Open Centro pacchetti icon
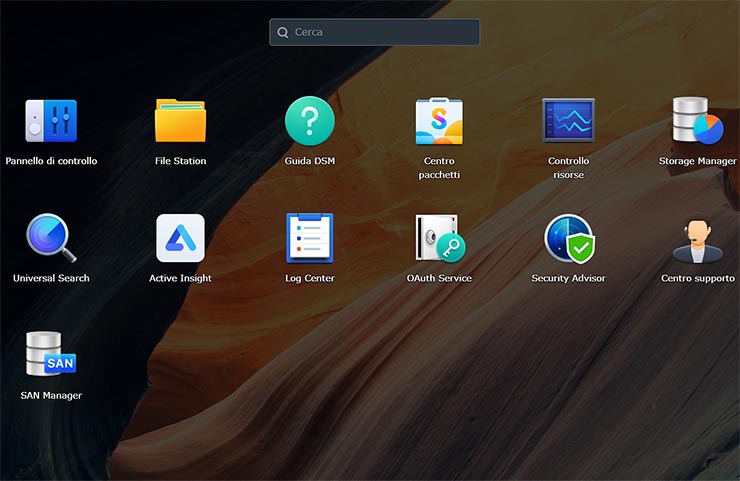740x481 pixels. [439, 121]
